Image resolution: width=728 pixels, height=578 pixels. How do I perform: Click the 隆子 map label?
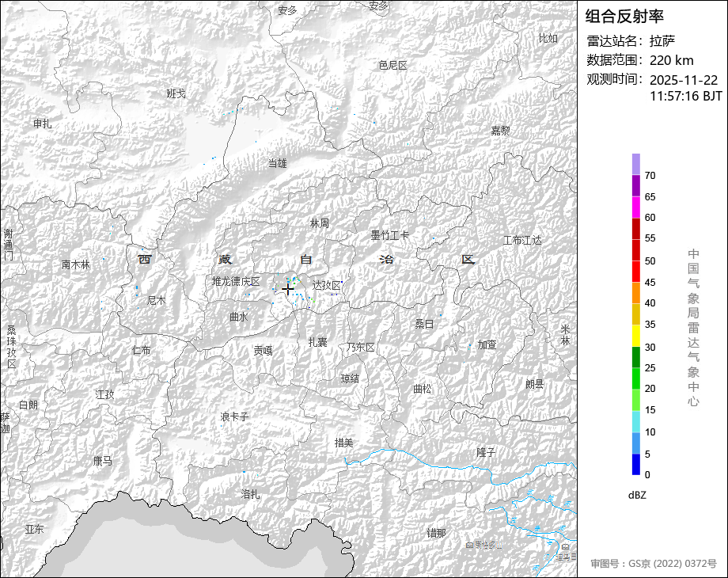coord(486,451)
